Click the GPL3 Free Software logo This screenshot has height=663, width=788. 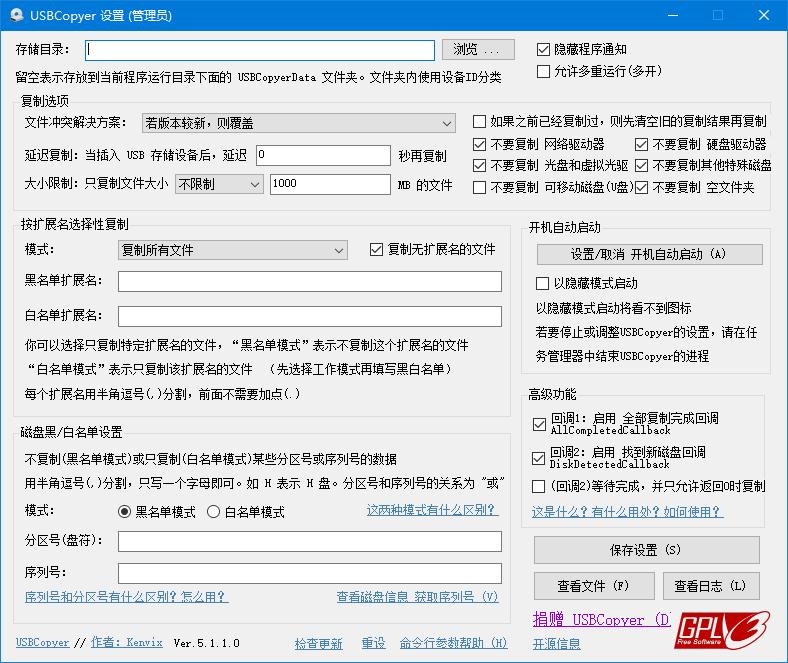722,630
